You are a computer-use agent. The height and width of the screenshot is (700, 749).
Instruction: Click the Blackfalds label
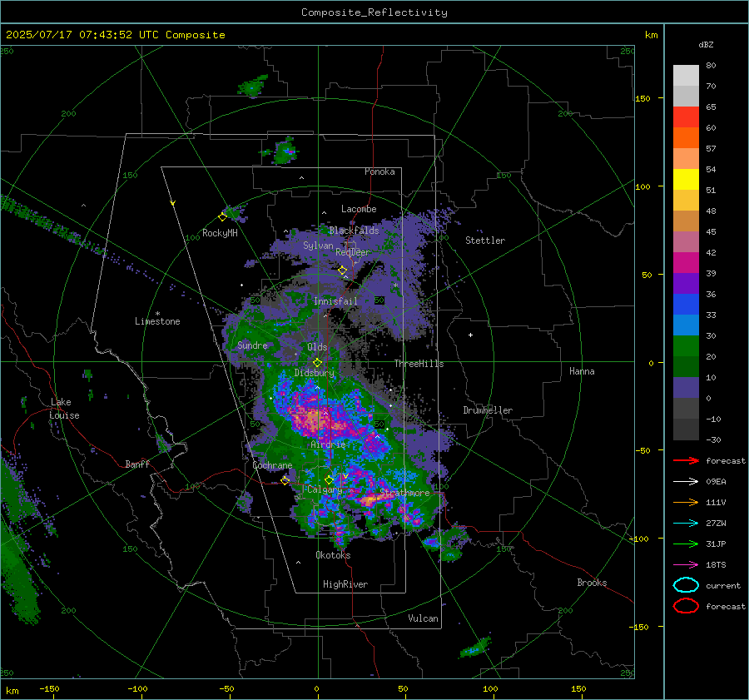click(x=354, y=231)
